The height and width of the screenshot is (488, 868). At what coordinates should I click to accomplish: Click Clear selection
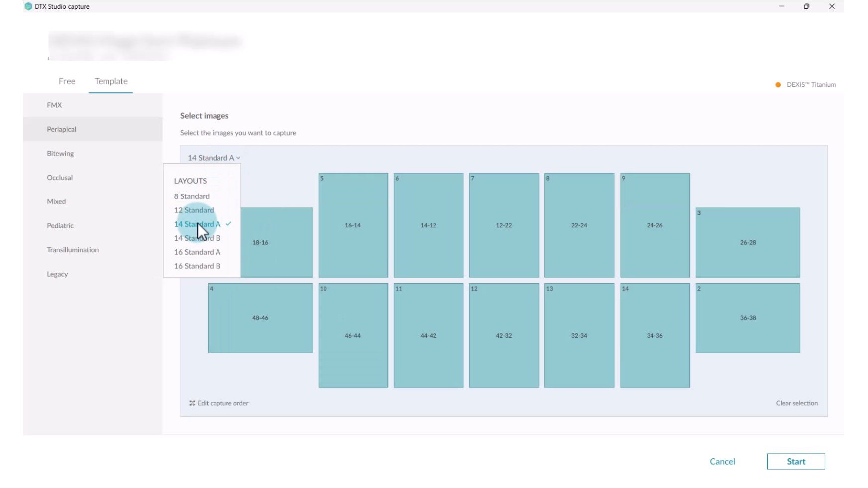coord(797,403)
